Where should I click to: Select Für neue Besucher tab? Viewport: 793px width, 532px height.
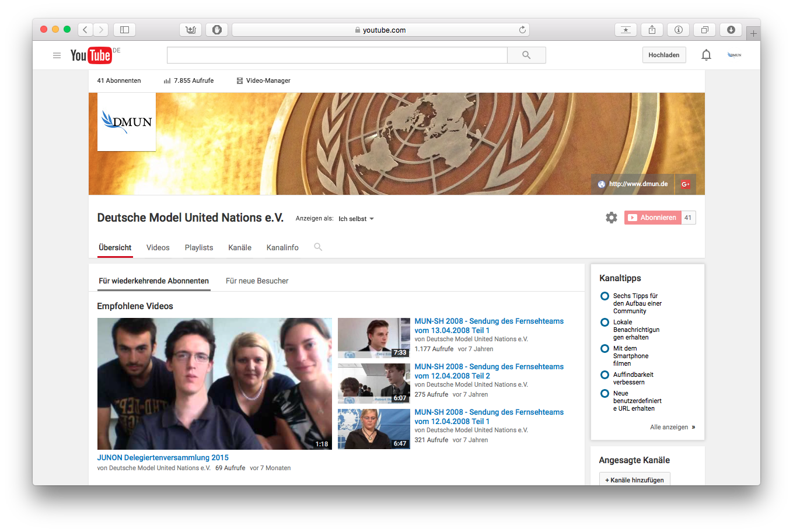pyautogui.click(x=257, y=281)
